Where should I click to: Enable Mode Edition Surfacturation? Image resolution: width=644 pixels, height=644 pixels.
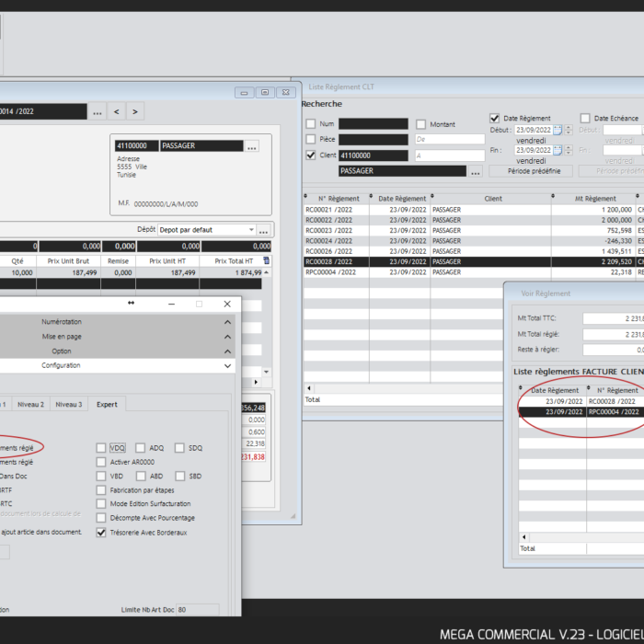pos(101,503)
